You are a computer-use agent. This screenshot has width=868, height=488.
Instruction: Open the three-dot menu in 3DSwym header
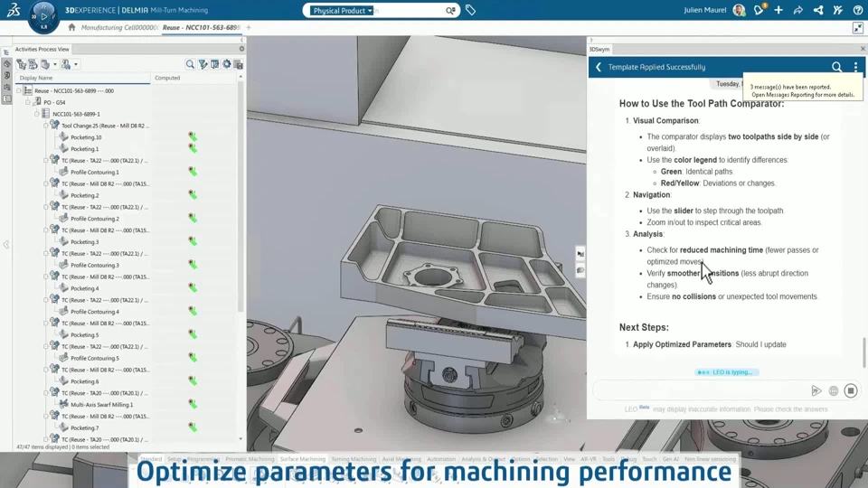(x=856, y=67)
